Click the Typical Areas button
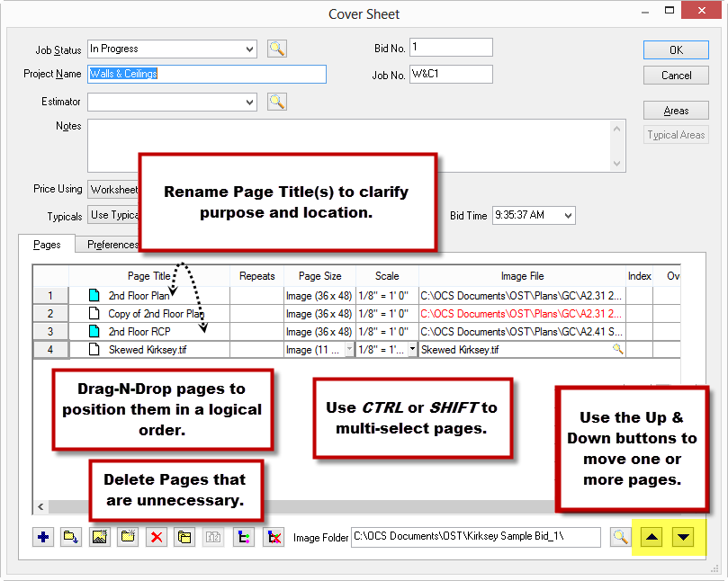 tap(676, 135)
